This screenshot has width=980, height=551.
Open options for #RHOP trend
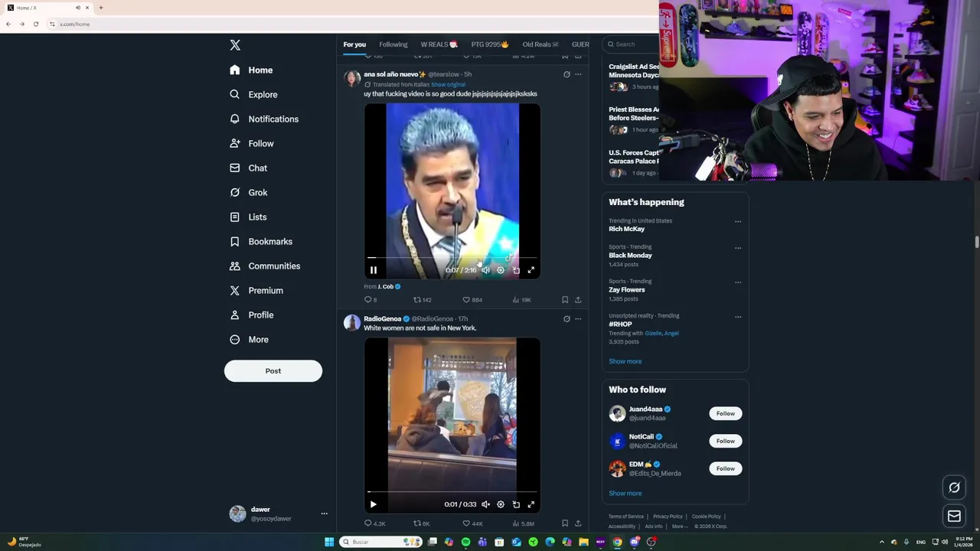click(738, 317)
